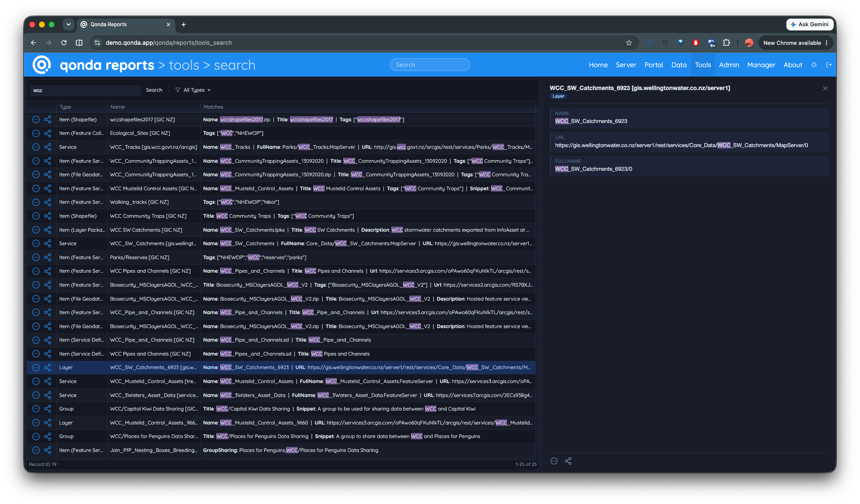The image size is (860, 504).
Task: Details icon for WCC_3Waters_Asset_Data row
Action: click(36, 395)
